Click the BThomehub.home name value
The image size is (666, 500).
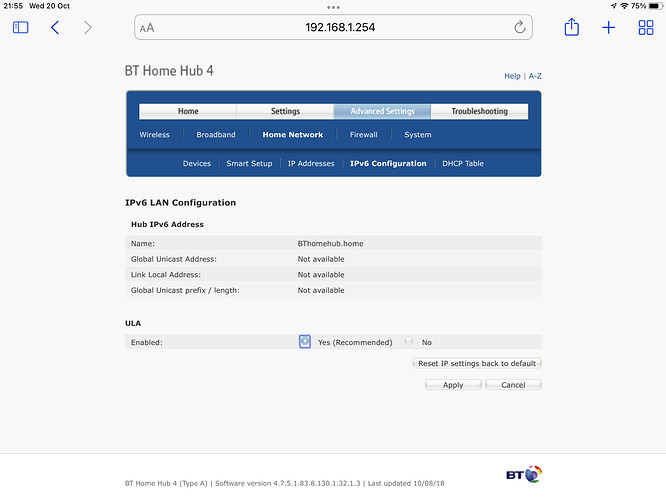pyautogui.click(x=330, y=244)
